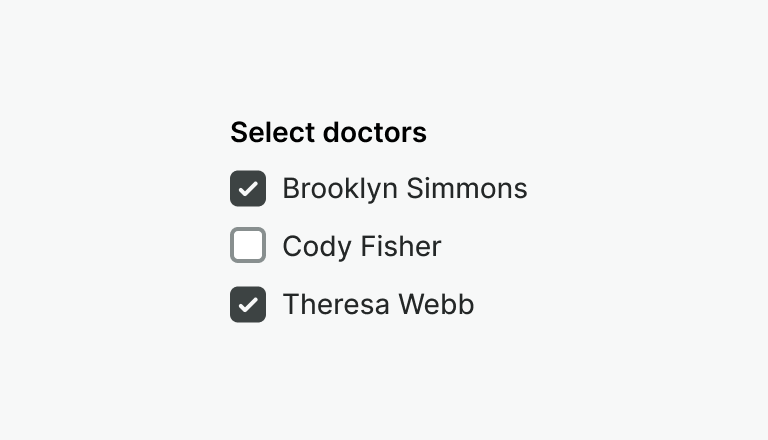768x440 pixels.
Task: Deselect doctor Theresa Webb
Action: pos(248,304)
